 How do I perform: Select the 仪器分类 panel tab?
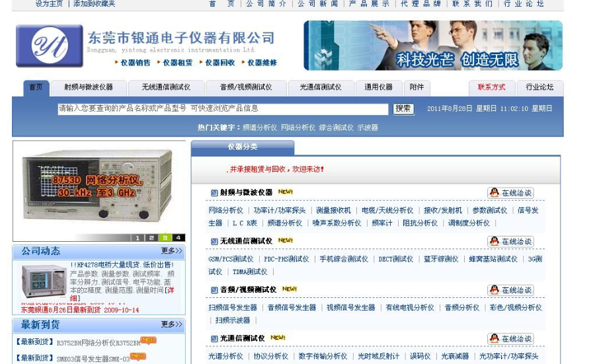(243, 147)
